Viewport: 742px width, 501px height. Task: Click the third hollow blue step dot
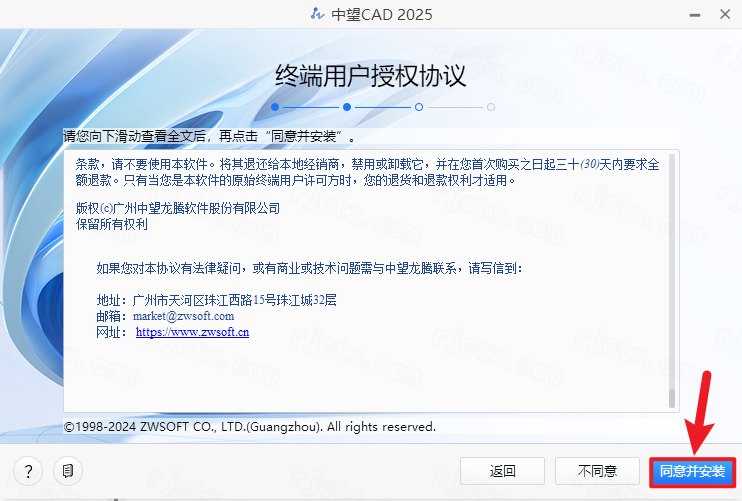[419, 106]
